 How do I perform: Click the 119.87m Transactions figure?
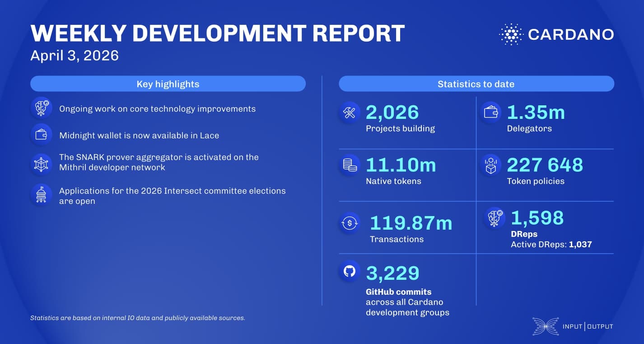point(411,222)
